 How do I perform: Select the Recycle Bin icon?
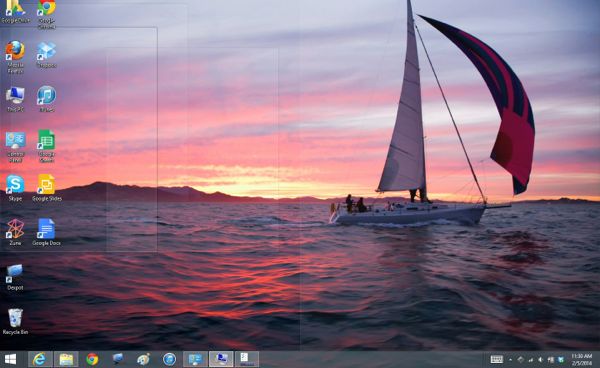(x=15, y=322)
